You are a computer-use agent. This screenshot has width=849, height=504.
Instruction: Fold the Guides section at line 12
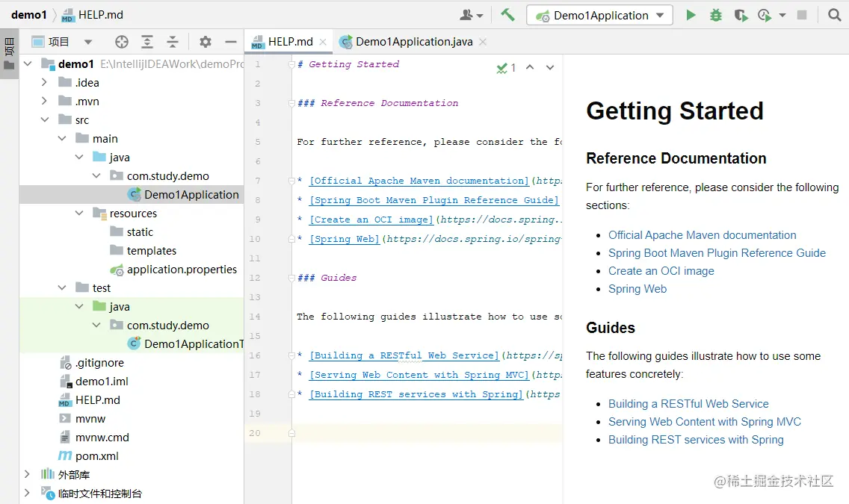[x=291, y=278]
